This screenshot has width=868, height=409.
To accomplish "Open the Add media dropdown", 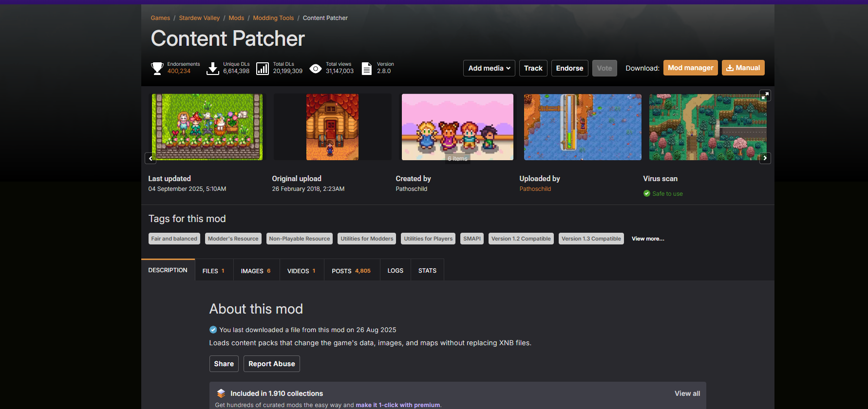I will pos(489,68).
